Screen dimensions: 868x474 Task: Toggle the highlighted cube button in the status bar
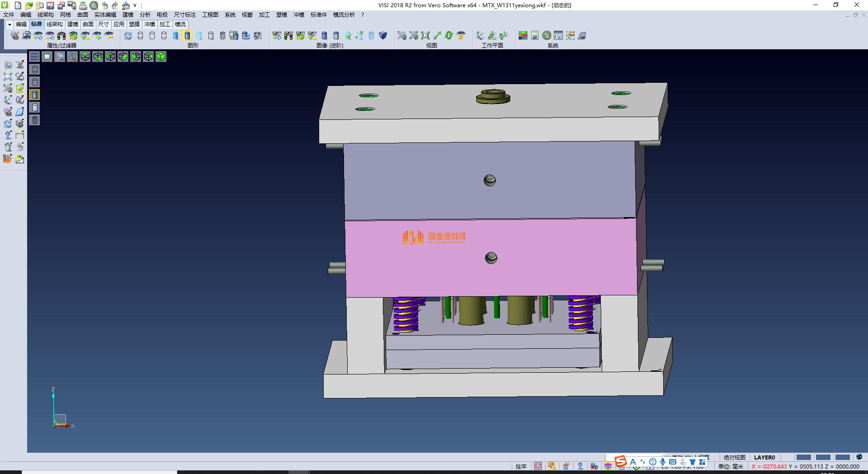(x=608, y=466)
